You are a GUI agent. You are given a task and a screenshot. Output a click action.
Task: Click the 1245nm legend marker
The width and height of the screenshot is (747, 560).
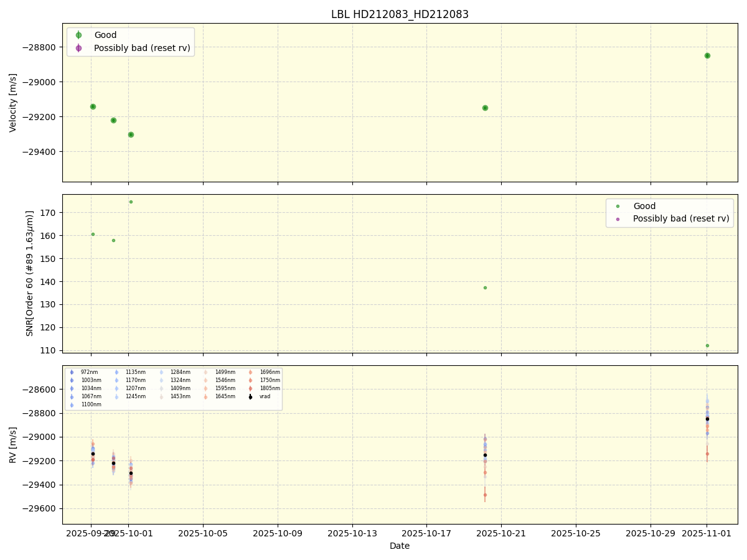click(116, 396)
